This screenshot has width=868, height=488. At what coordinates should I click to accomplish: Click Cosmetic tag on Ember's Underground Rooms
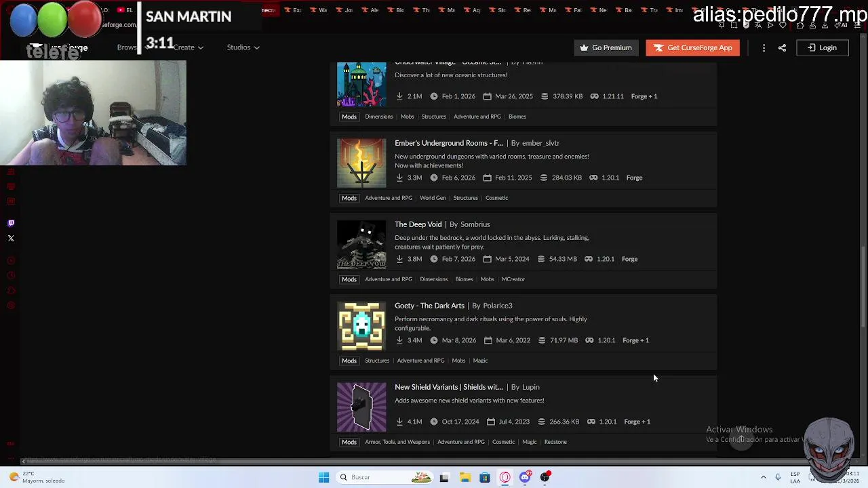coord(496,198)
